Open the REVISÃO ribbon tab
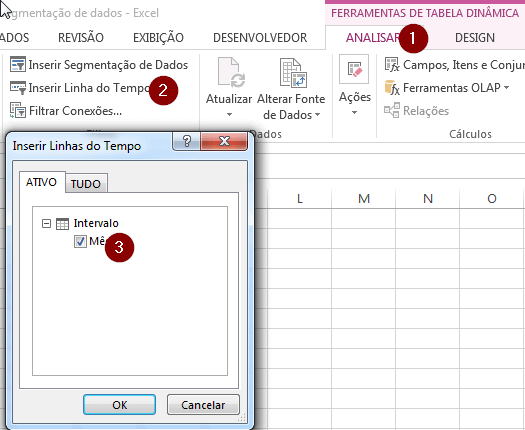 (81, 38)
